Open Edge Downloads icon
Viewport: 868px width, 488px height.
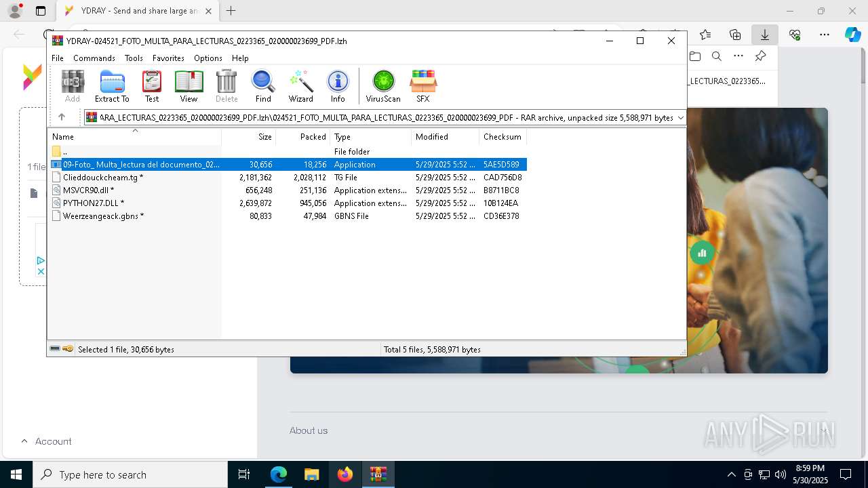[765, 35]
